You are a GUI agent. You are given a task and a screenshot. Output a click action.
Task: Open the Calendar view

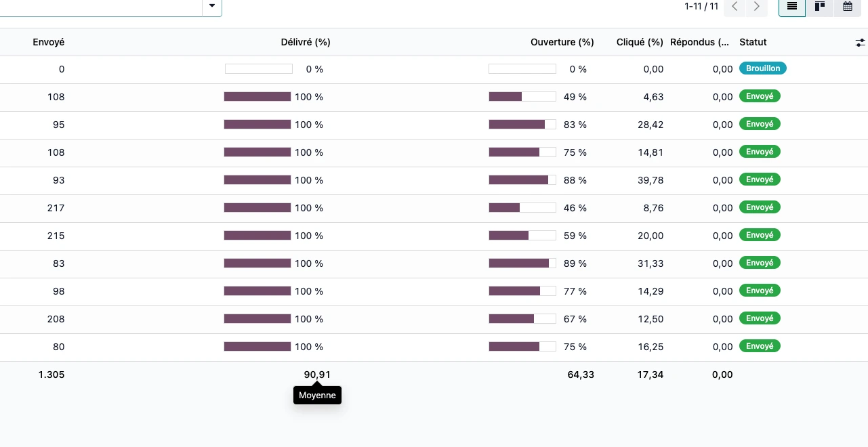click(x=847, y=7)
